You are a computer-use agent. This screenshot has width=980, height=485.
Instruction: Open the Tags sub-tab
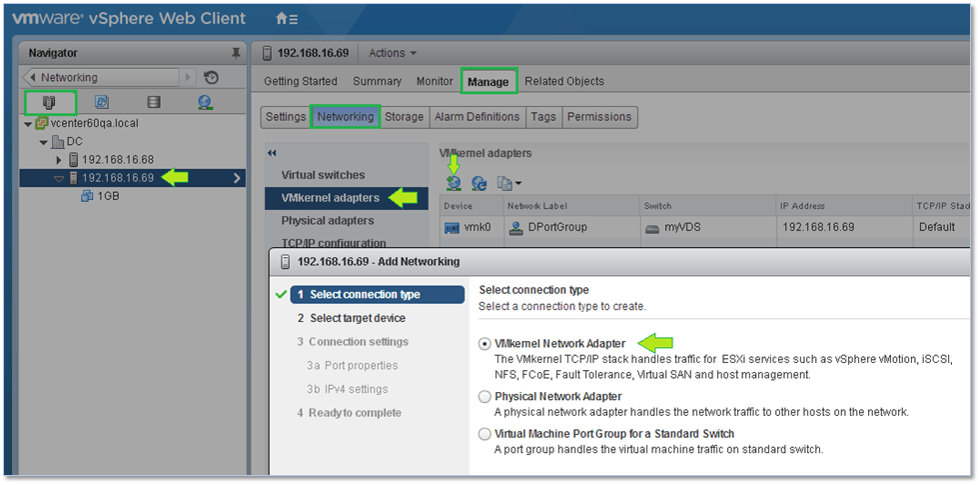[543, 117]
